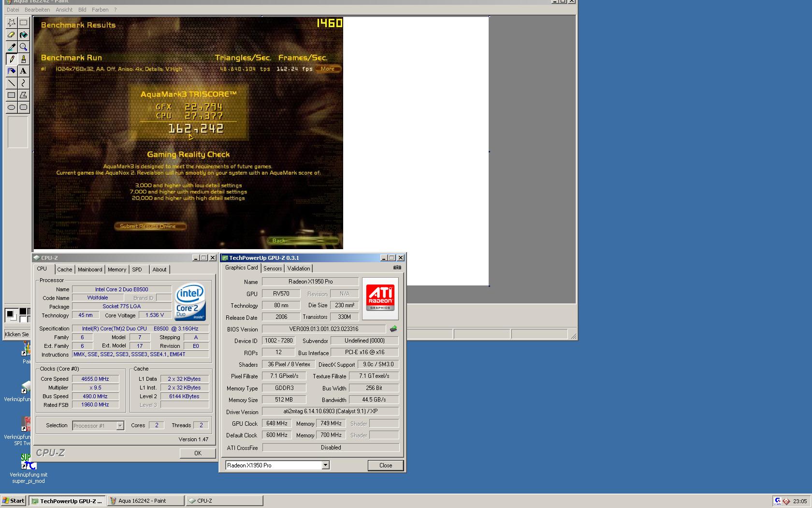Click the Core Speed 4655.0 MHz value
This screenshot has height=508, width=812.
(x=96, y=379)
